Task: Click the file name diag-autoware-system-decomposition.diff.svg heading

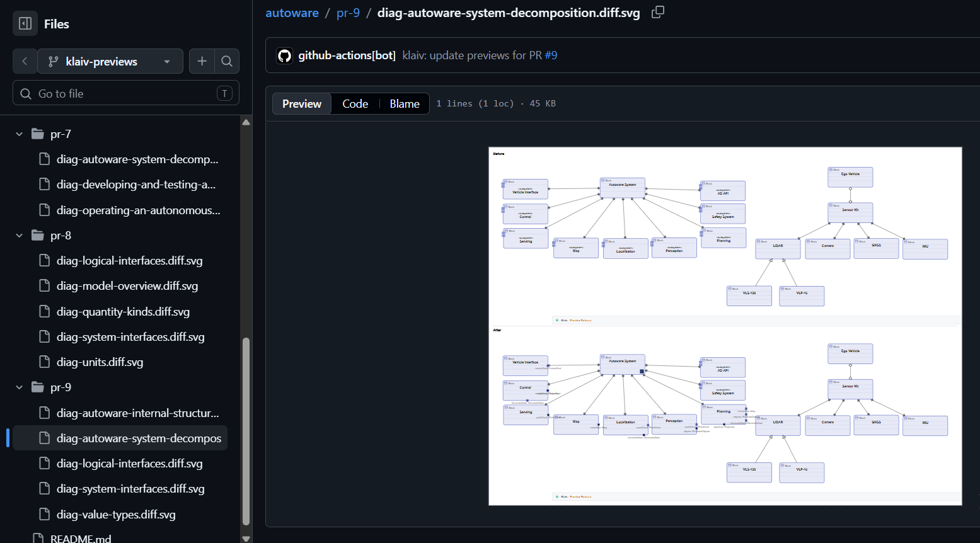Action: coord(509,13)
